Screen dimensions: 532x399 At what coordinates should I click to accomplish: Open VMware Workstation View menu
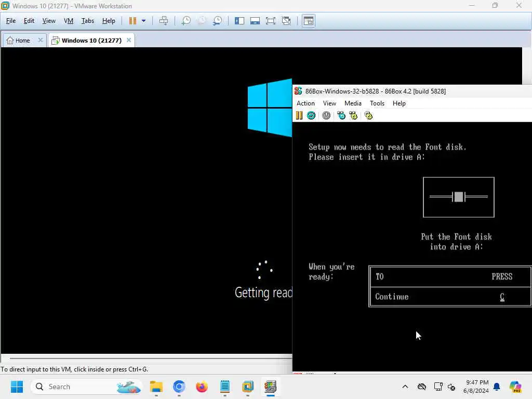pyautogui.click(x=49, y=21)
